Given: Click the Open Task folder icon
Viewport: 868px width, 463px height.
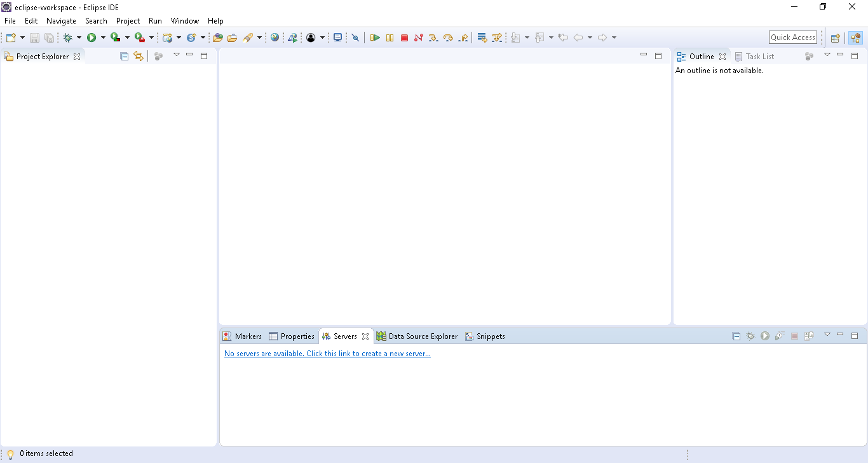Looking at the screenshot, I should coord(232,38).
